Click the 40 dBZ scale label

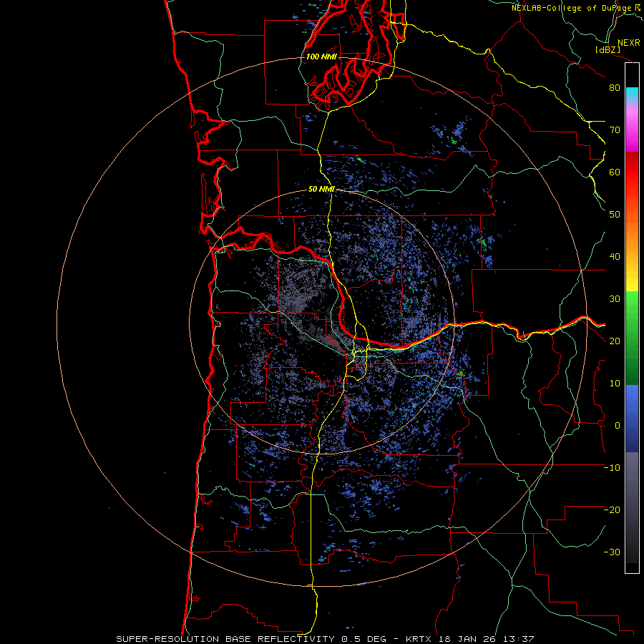(x=615, y=257)
